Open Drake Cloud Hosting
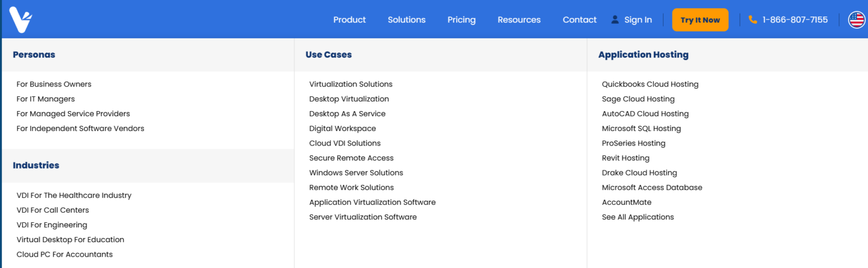The width and height of the screenshot is (868, 268). coord(639,173)
